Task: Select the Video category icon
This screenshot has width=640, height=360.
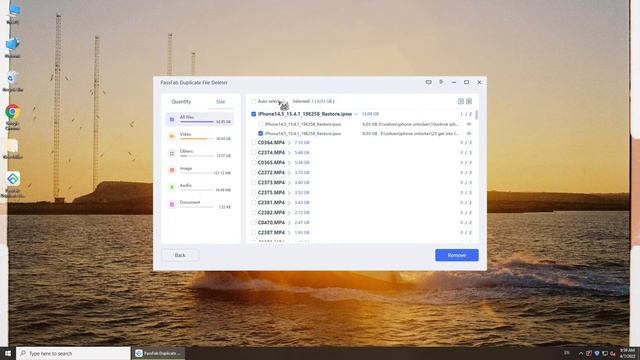Action: (172, 136)
